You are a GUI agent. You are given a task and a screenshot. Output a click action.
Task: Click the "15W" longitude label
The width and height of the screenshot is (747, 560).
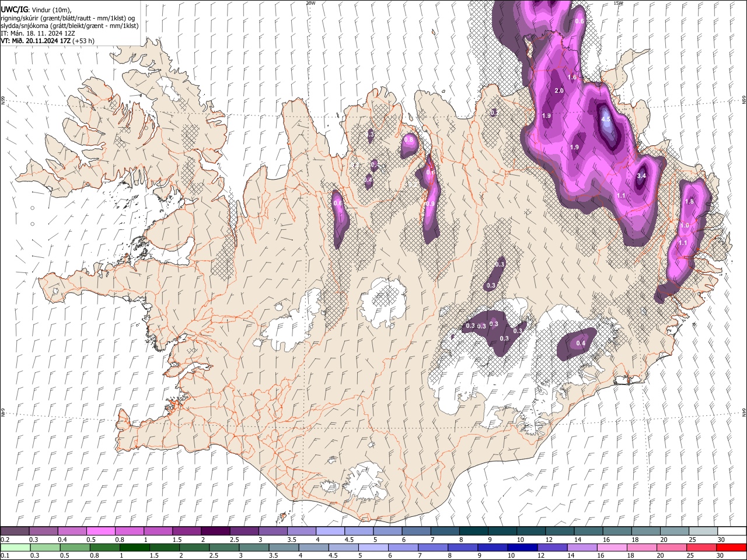(x=618, y=3)
